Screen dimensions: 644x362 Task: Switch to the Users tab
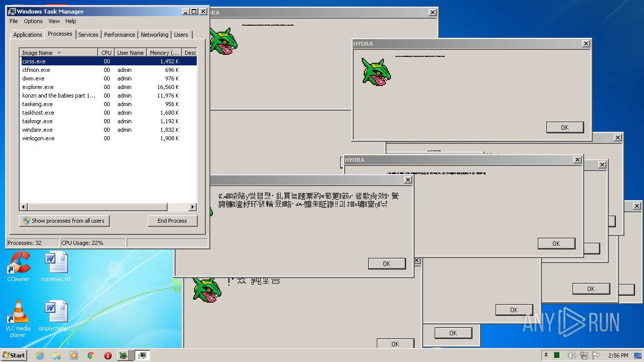point(181,35)
